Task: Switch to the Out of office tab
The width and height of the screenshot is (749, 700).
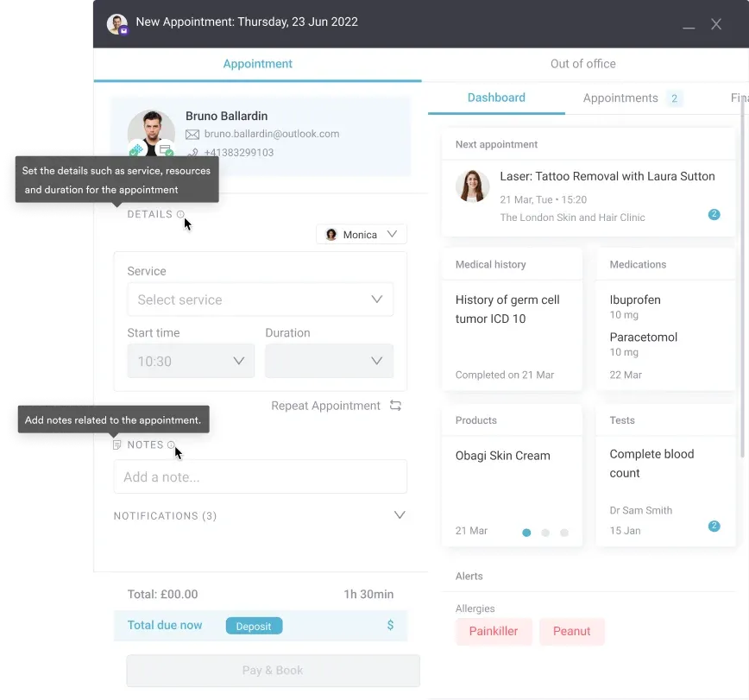Action: 582,63
